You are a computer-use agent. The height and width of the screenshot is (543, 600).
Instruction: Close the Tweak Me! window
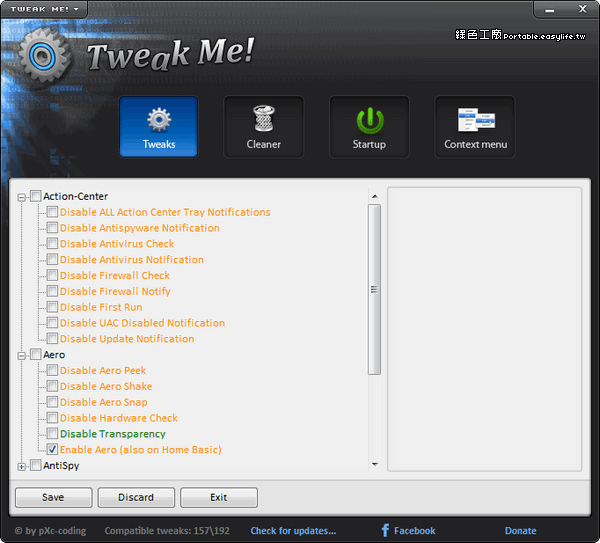click(582, 9)
